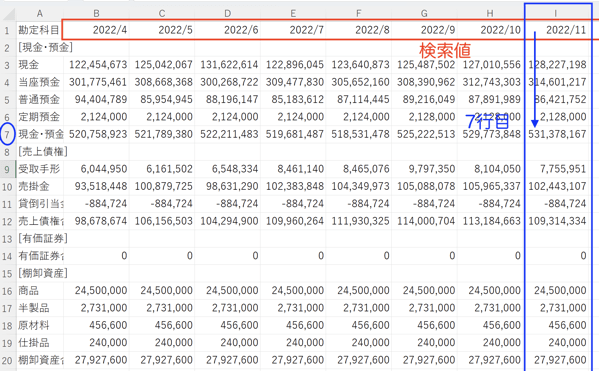Click the 2022/4 header cell

pyautogui.click(x=96, y=30)
